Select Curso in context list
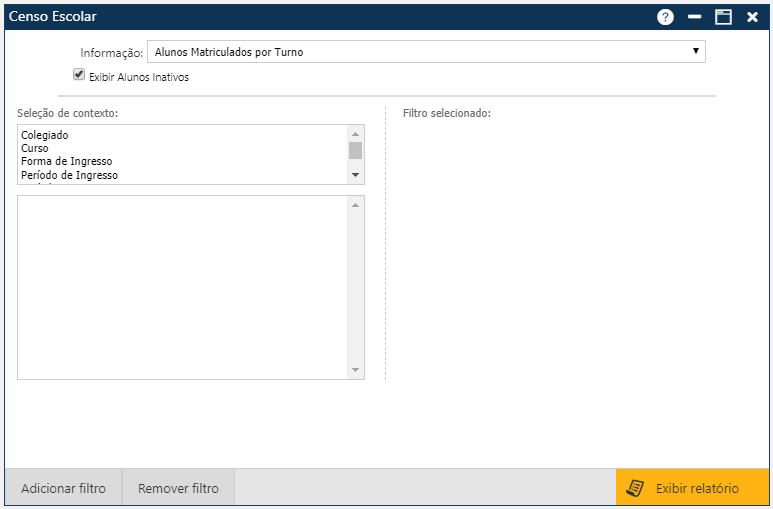 (35, 148)
